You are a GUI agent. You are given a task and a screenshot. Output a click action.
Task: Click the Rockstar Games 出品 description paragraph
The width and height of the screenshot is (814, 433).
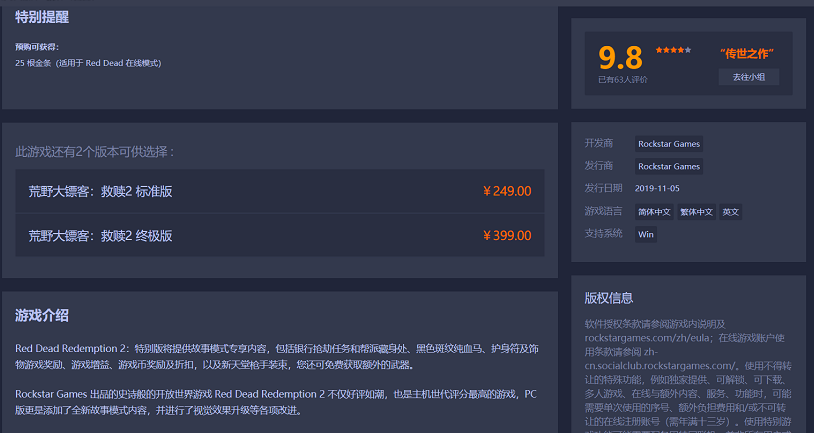[276, 402]
